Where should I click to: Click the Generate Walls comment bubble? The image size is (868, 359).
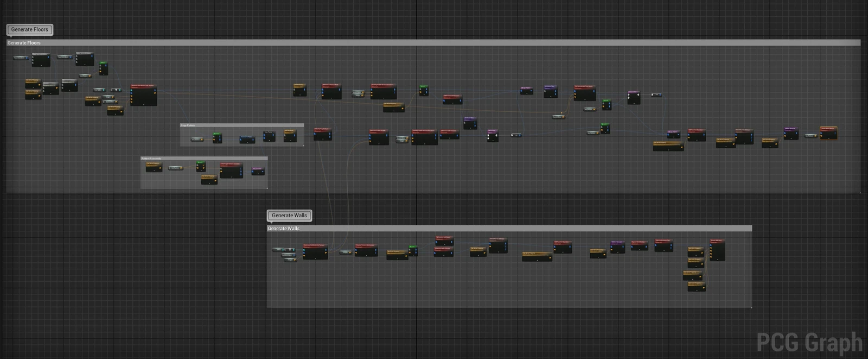pos(289,216)
